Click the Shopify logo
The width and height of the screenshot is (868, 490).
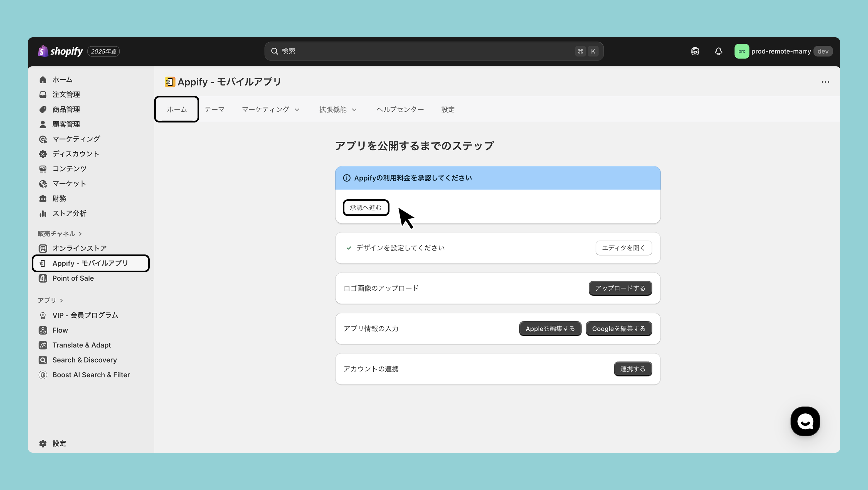[x=61, y=51]
